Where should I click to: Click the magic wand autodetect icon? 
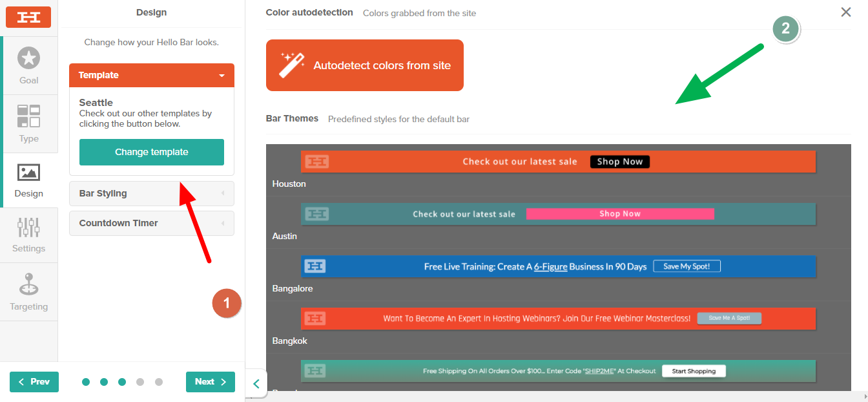pos(292,65)
